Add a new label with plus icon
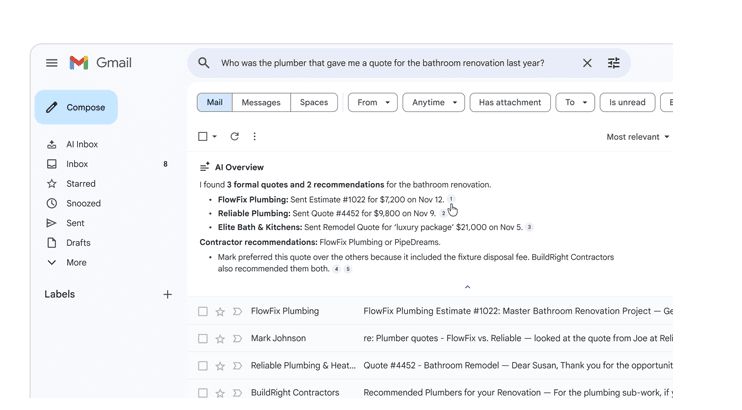 (167, 295)
